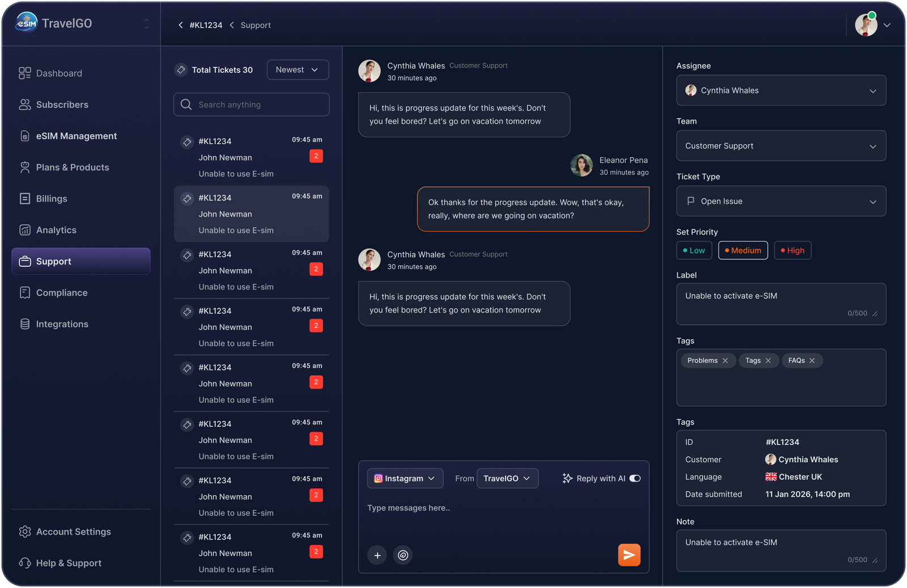The height and width of the screenshot is (588, 907).
Task: Set priority to Low
Action: click(694, 250)
